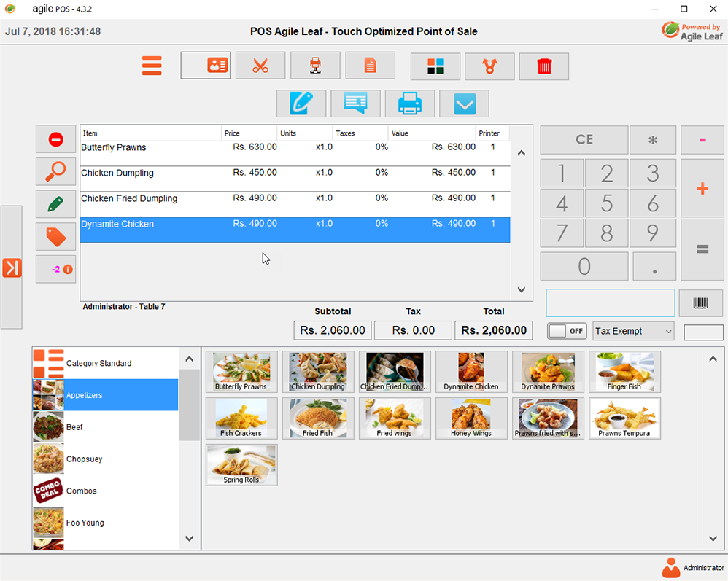The image size is (728, 581).
Task: Select the Beef category
Action: click(105, 427)
